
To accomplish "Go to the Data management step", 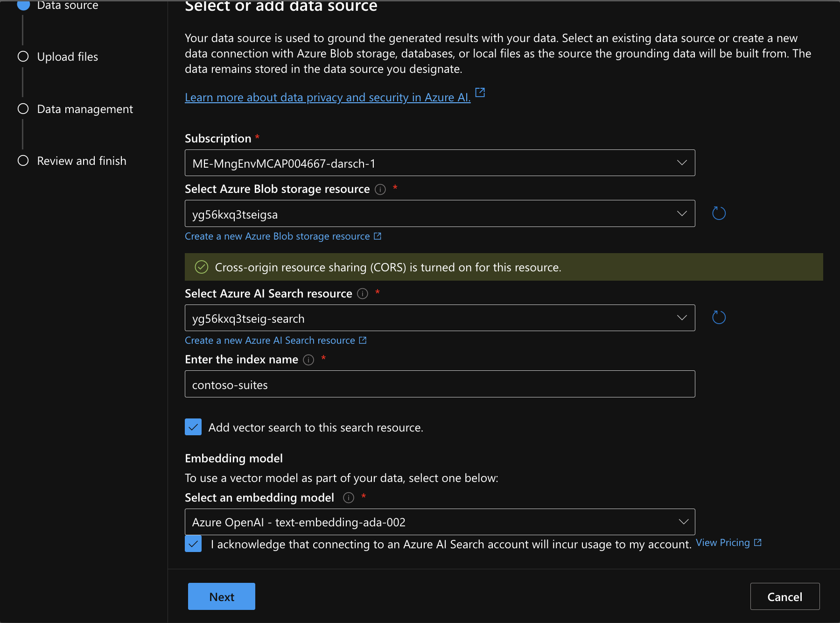I will 75,109.
